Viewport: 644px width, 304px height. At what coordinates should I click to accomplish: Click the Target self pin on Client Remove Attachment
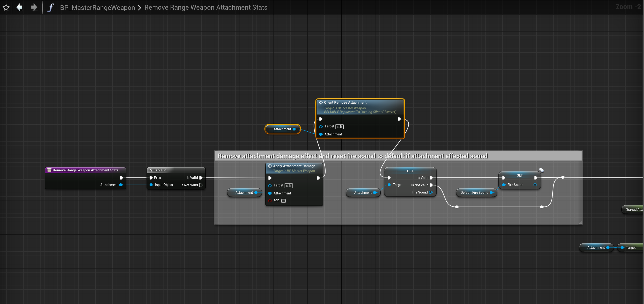click(321, 126)
